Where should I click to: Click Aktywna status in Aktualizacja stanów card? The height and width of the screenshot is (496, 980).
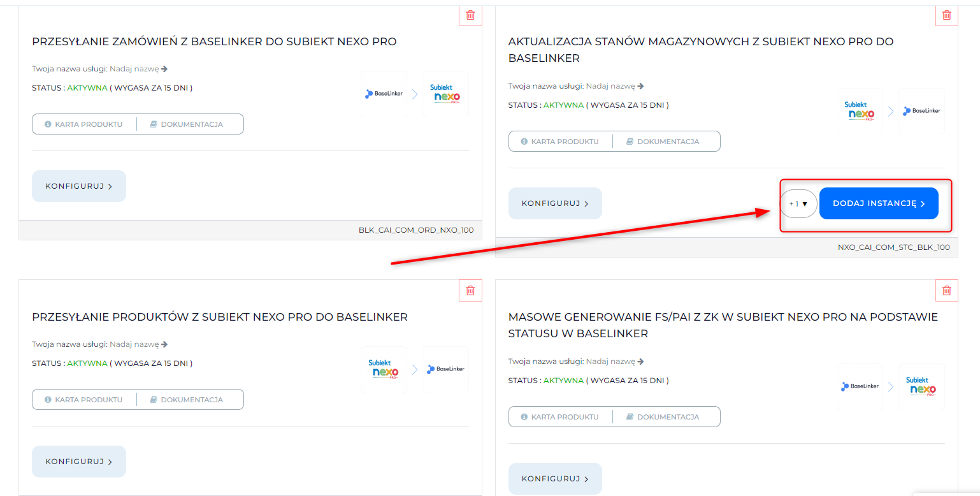click(x=563, y=105)
